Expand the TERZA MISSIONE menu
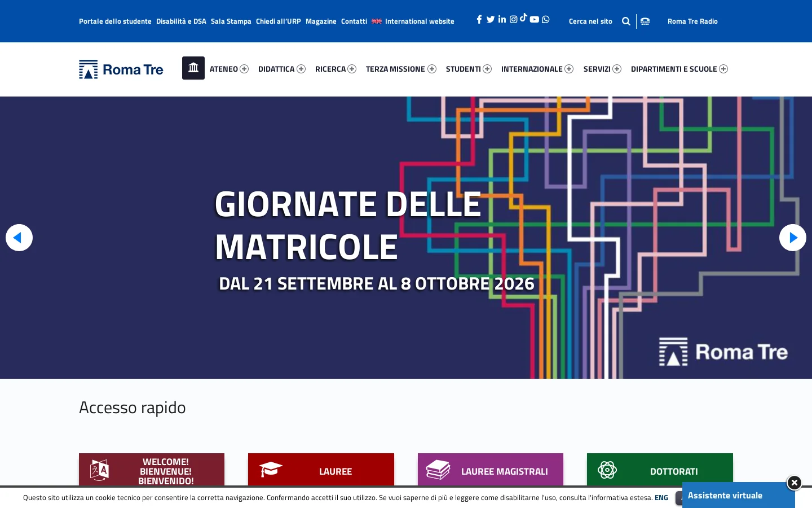 432,69
